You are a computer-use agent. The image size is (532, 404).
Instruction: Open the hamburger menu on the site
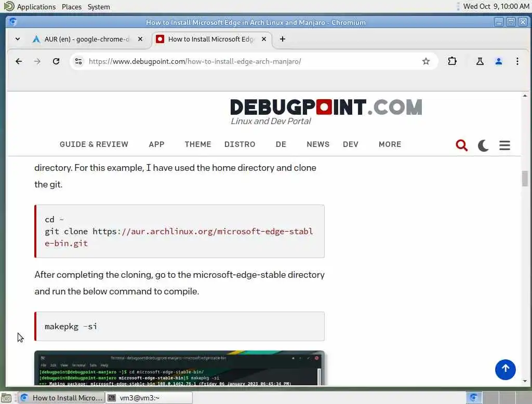click(504, 145)
